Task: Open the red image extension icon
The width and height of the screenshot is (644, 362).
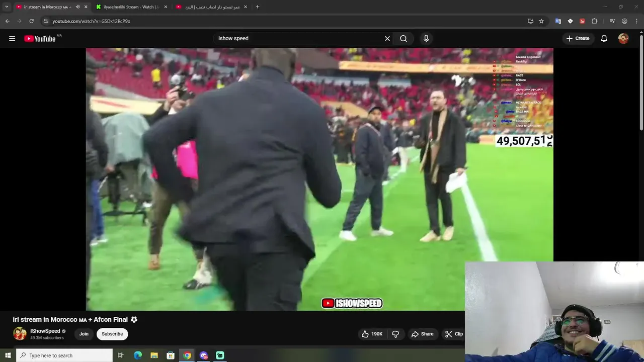Action: point(582,21)
